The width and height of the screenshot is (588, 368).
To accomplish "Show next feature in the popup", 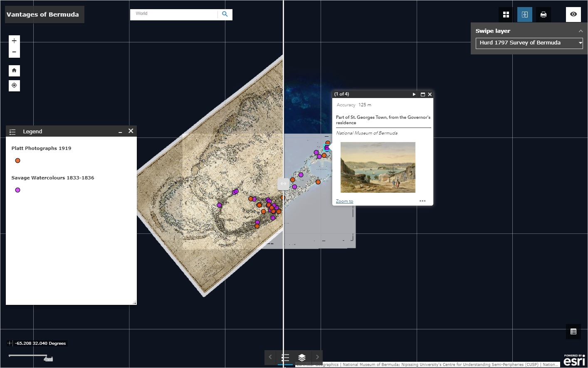I will click(x=414, y=94).
